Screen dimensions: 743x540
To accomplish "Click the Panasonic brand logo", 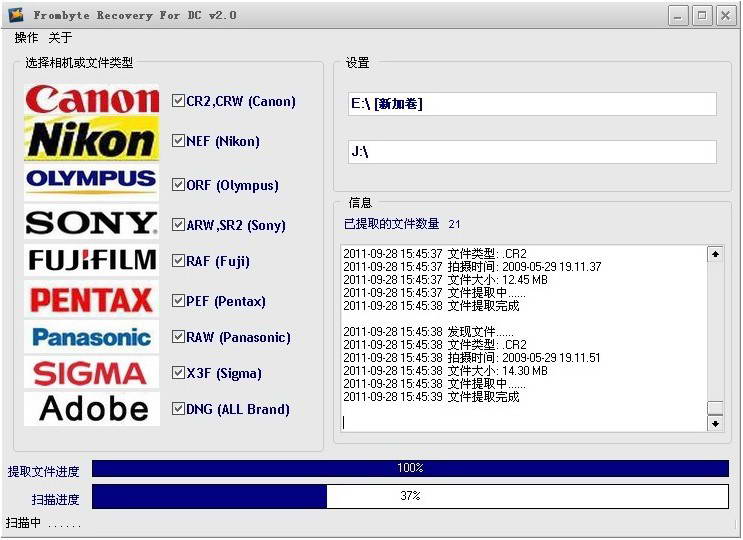I will [x=91, y=337].
